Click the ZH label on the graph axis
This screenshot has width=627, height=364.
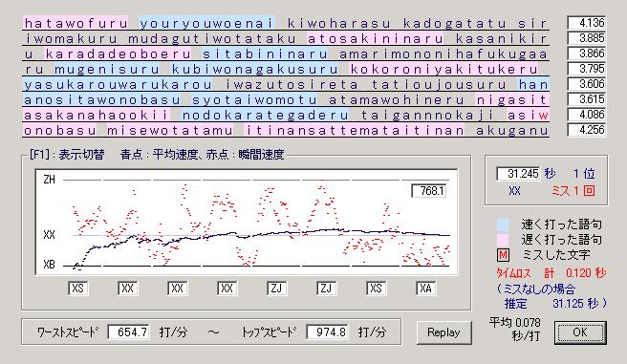click(49, 180)
